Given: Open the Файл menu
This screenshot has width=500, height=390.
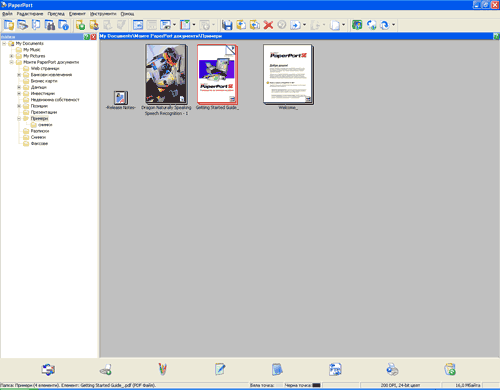Looking at the screenshot, I should (7, 14).
